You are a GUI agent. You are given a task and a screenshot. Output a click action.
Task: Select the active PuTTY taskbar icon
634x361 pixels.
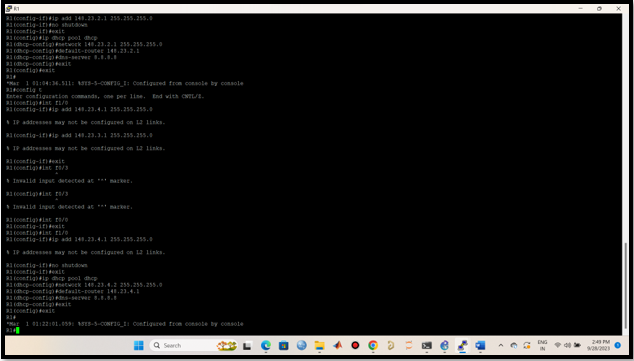(462, 346)
